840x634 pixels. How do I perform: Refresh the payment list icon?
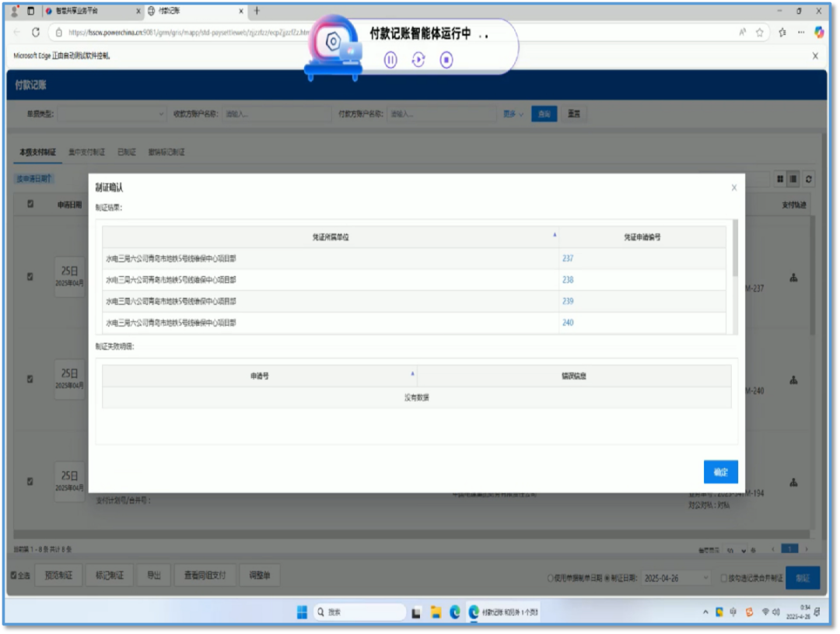[808, 179]
